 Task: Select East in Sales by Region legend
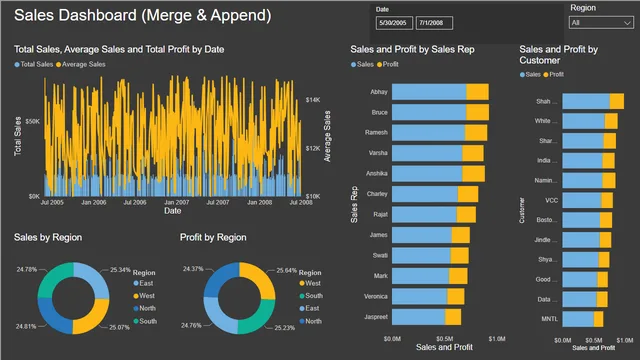pyautogui.click(x=143, y=283)
